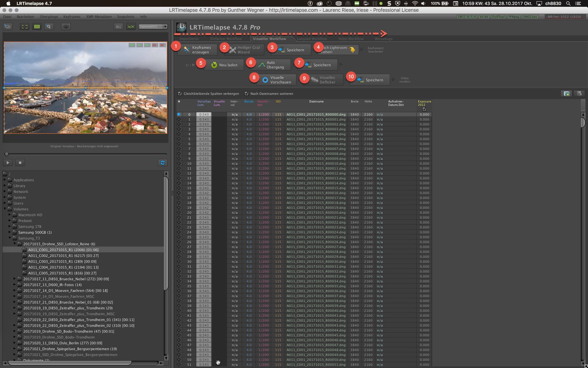Click the Keyframes erzeugen button
Image resolution: width=588 pixels, height=368 pixels.
(x=198, y=50)
